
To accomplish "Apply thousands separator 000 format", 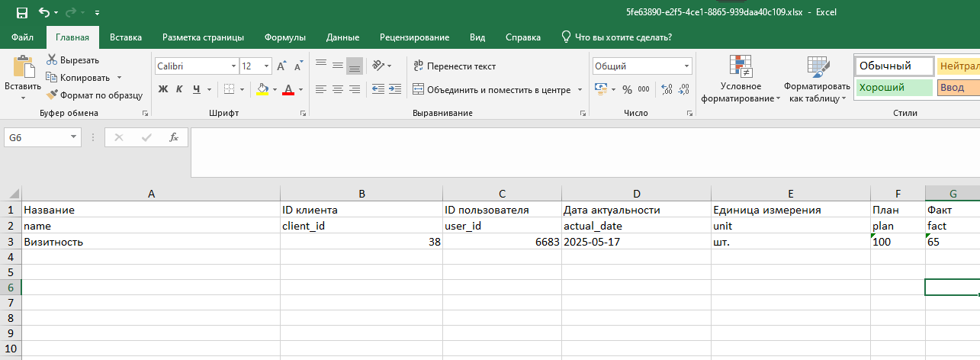I will pos(644,89).
